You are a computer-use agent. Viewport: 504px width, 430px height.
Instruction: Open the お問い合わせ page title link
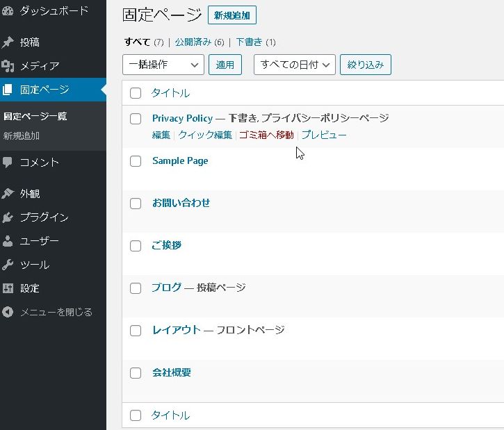pyautogui.click(x=181, y=203)
